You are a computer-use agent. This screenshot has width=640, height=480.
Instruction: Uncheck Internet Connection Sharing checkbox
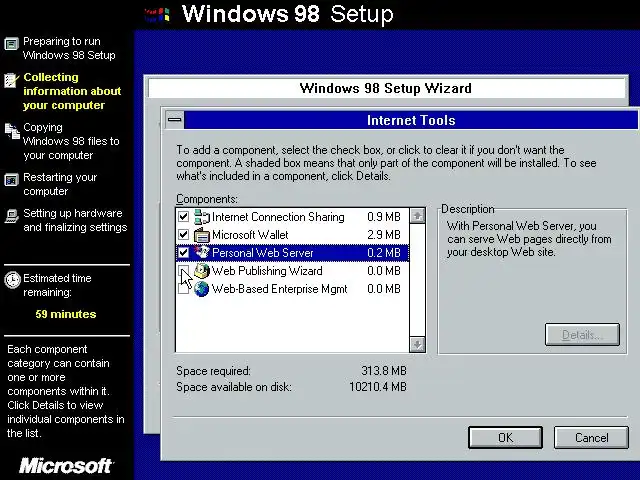pos(184,217)
